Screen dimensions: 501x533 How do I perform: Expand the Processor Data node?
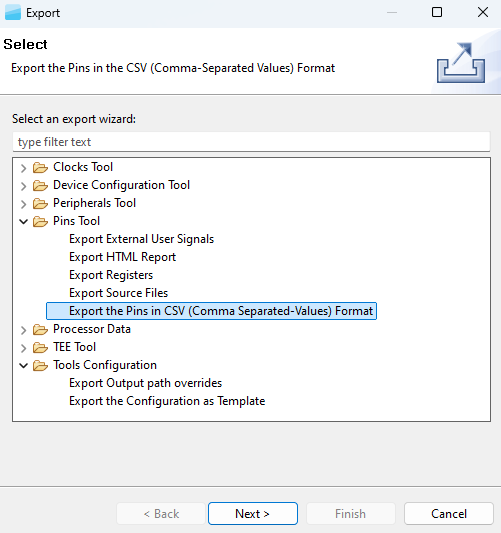pyautogui.click(x=23, y=330)
